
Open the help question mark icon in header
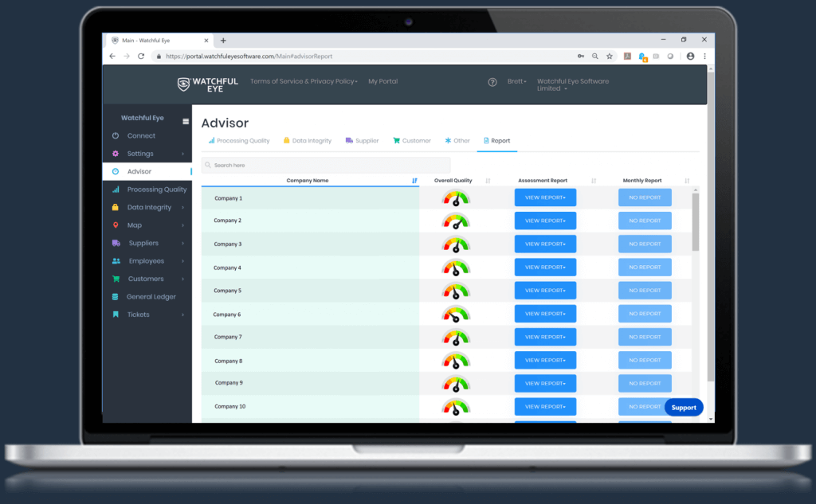tap(492, 81)
